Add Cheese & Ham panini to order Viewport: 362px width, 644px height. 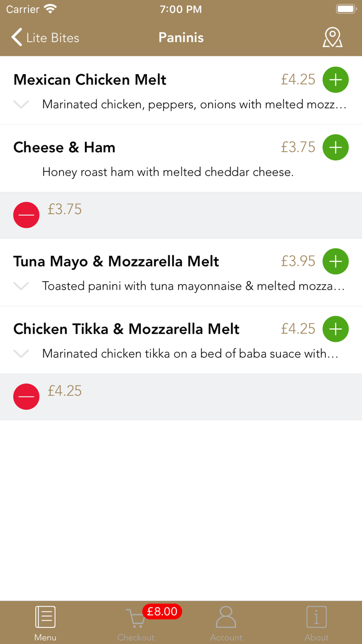tap(336, 148)
